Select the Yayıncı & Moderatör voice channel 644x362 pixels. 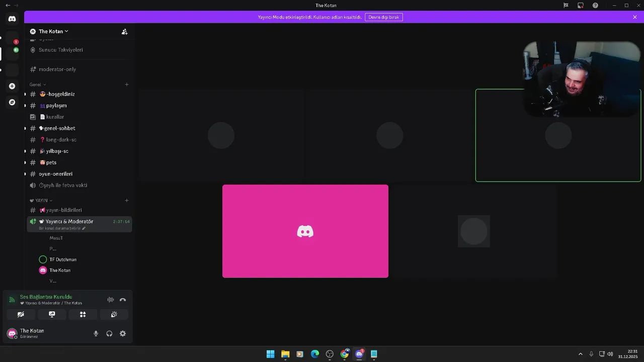point(79,224)
